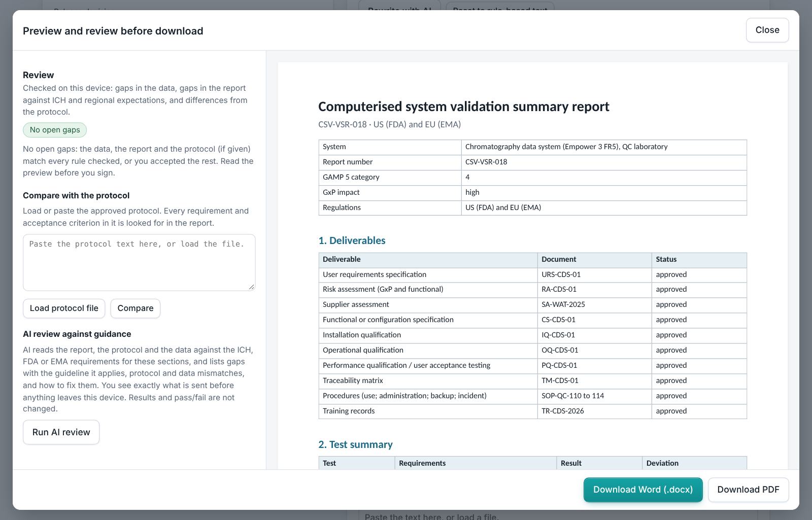The image size is (812, 520).
Task: Click the 'AI review against guidance' heading
Action: pos(77,334)
